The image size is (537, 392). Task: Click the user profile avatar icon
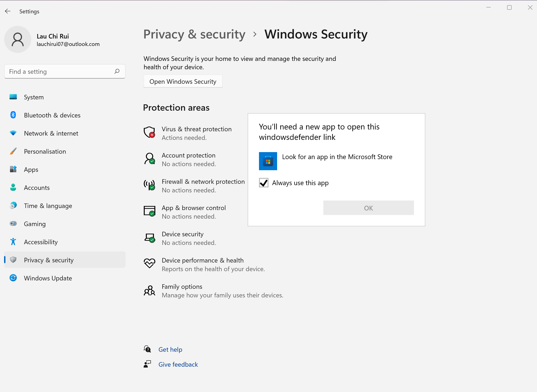click(x=18, y=39)
